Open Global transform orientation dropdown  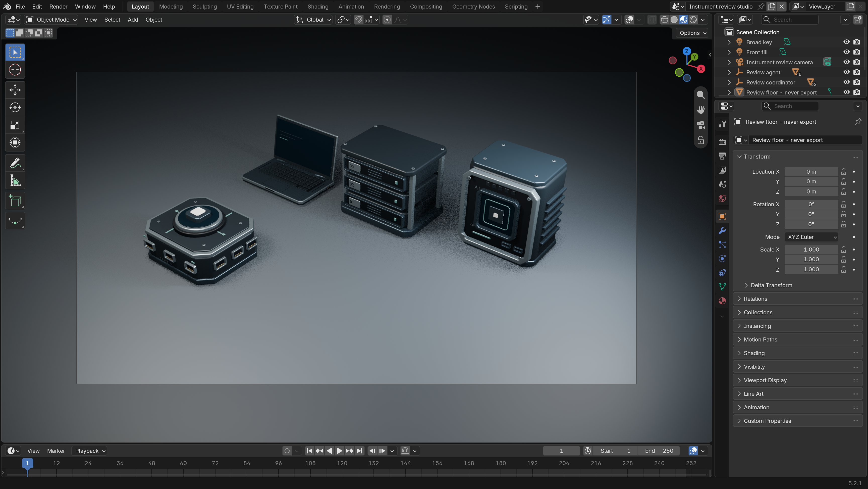pyautogui.click(x=313, y=20)
